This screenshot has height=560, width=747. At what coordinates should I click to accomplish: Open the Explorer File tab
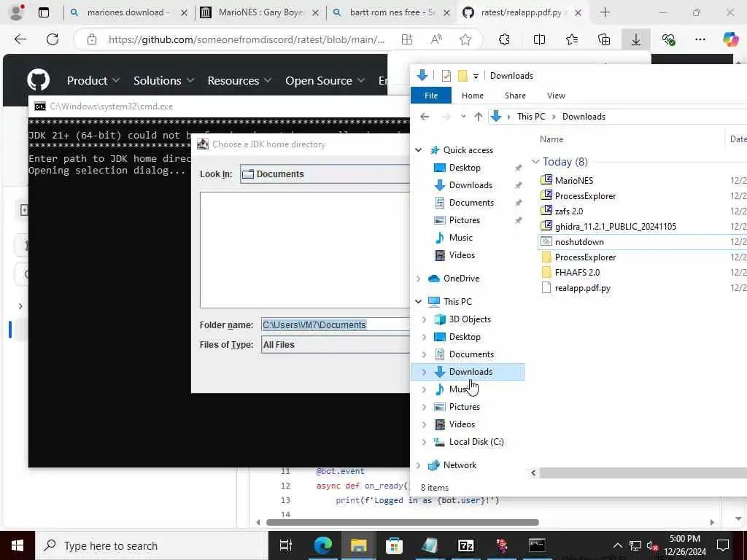coord(430,96)
